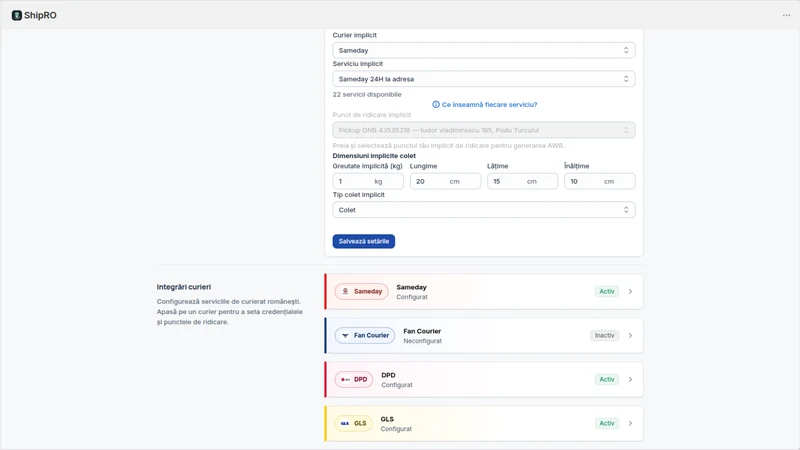The image size is (800, 450).
Task: Focus the Înălțime cm field
Action: click(x=599, y=181)
